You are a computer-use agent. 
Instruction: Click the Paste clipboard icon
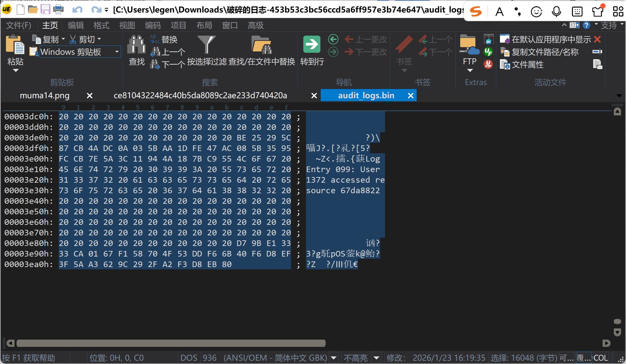(15, 45)
